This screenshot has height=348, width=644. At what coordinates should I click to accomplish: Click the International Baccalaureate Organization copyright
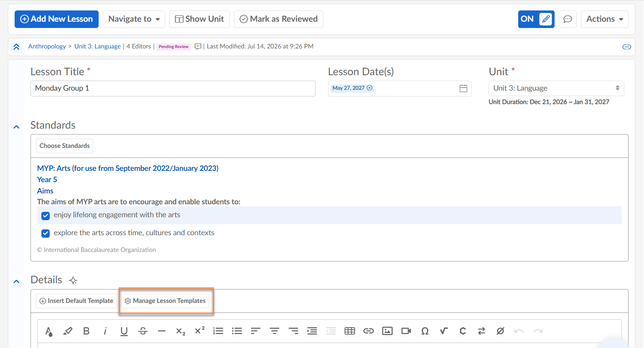click(97, 250)
